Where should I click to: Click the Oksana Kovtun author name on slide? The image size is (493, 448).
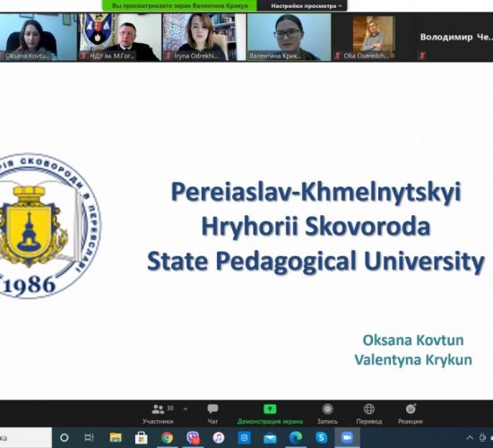(413, 340)
